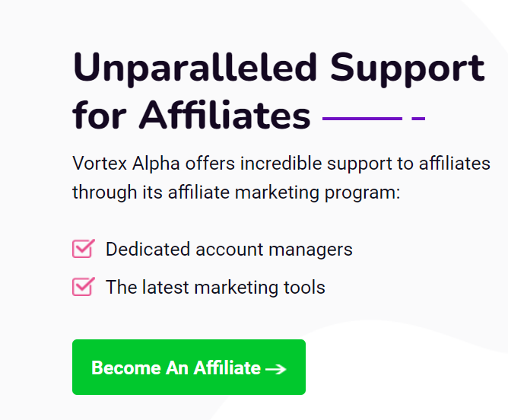Click the checkmark icon beside latest marketing tools

[x=83, y=287]
